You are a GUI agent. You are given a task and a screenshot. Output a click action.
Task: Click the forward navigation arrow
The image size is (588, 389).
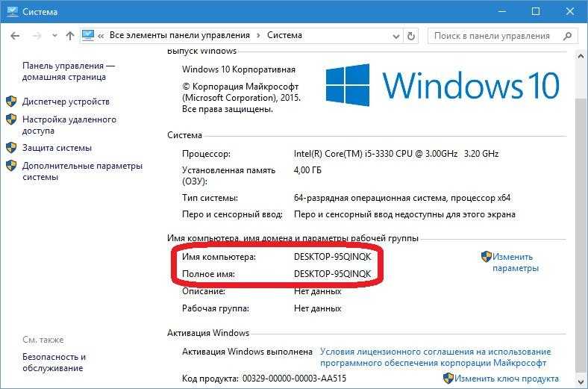37,36
